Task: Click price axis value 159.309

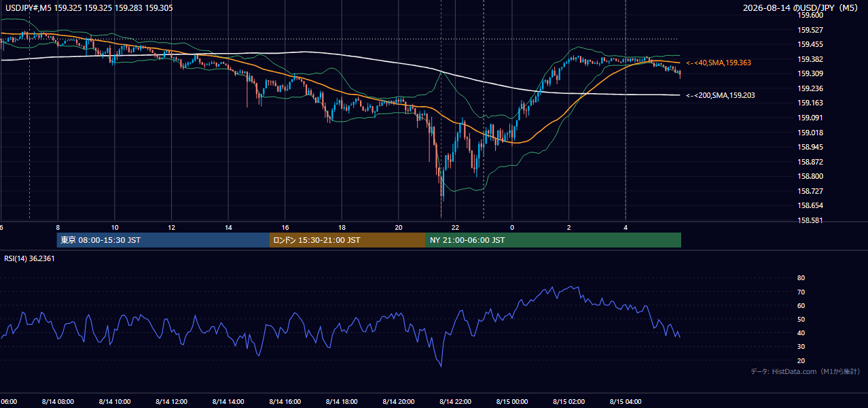Action: 810,74
